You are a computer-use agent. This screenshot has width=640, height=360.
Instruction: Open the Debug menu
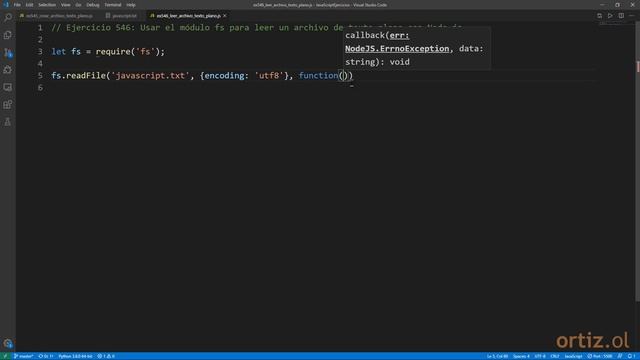[93, 5]
